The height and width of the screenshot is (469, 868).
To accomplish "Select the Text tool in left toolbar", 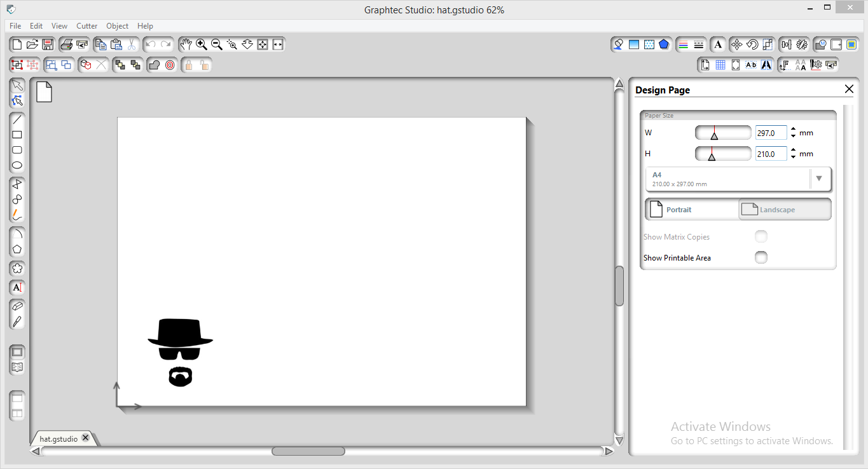I will point(17,287).
